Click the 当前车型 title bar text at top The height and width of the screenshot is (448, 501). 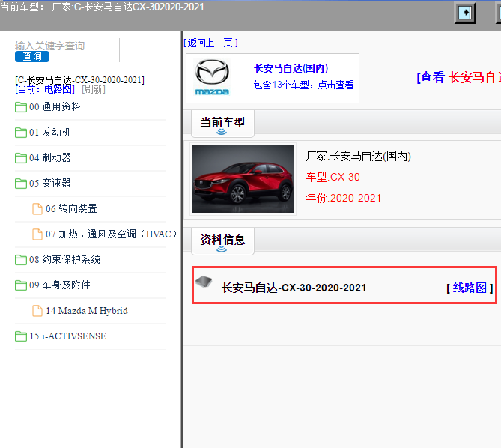point(103,7)
